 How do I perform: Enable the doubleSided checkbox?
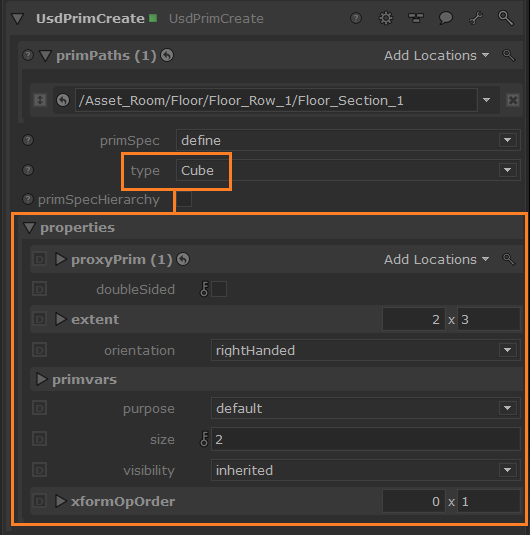point(219,289)
